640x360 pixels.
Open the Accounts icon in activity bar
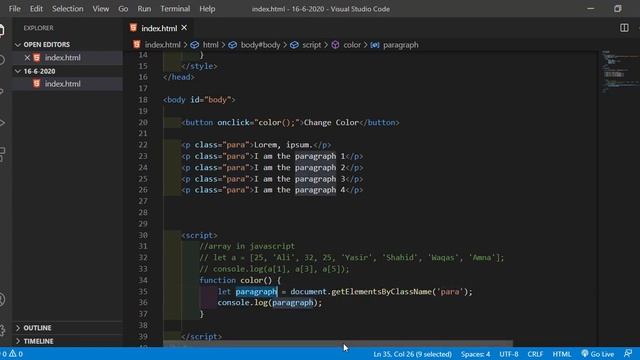point(2,300)
